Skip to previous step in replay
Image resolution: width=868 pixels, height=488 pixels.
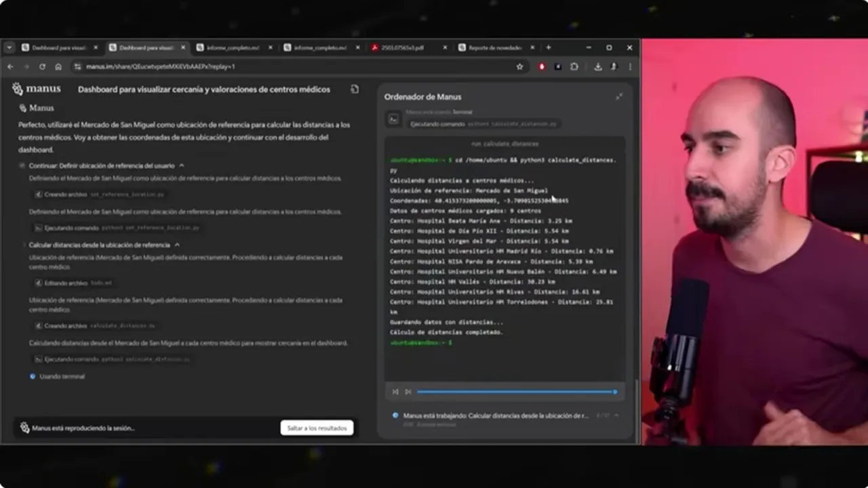pos(395,392)
